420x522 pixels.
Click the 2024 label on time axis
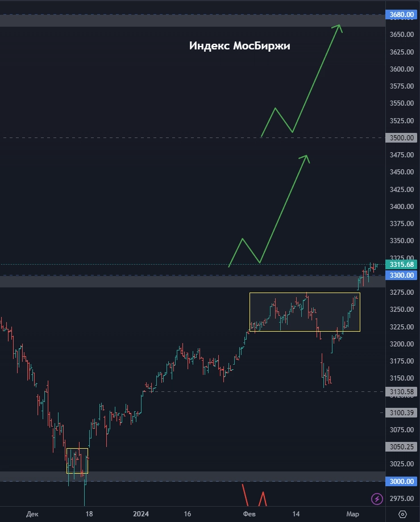[x=140, y=514]
